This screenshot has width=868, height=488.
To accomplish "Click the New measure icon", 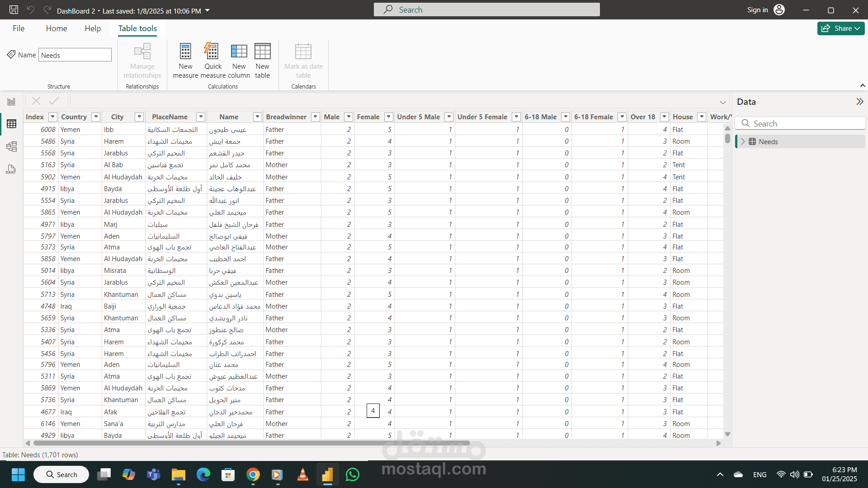I will point(185,52).
